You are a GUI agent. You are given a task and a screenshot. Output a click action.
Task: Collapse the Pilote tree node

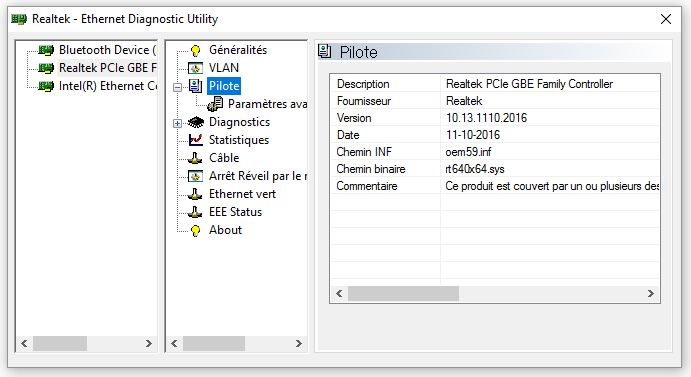pos(177,87)
